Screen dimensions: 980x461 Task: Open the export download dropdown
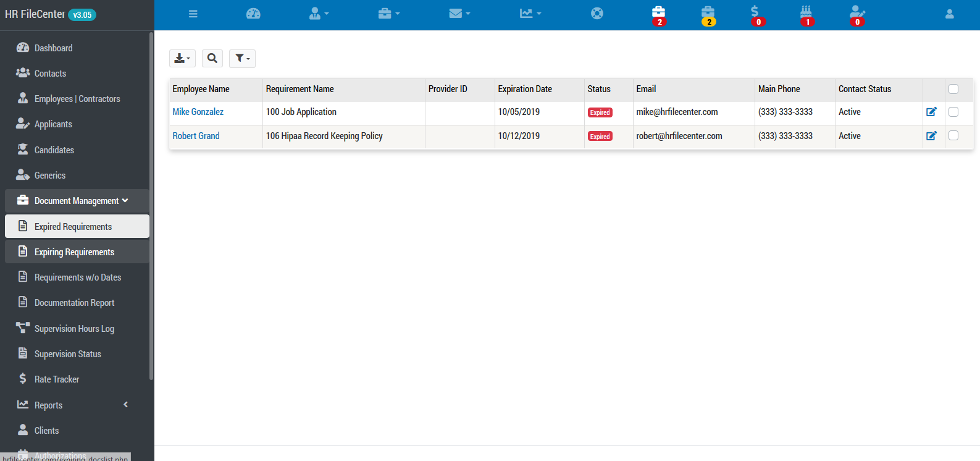(182, 58)
